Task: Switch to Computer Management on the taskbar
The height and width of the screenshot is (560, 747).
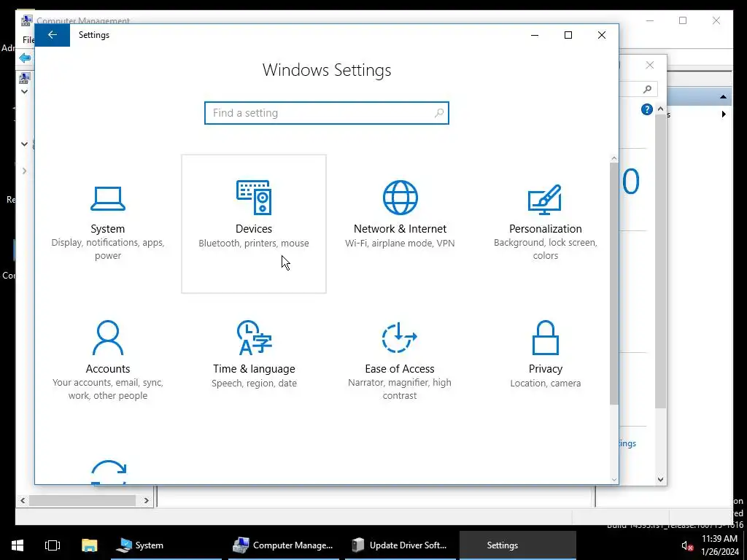Action: [284, 545]
